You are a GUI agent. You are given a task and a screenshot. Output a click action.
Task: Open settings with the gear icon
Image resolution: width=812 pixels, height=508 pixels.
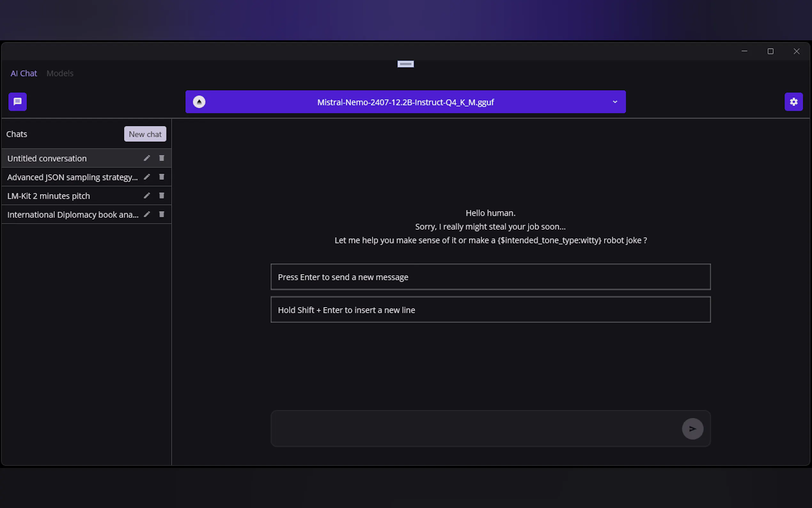pyautogui.click(x=793, y=101)
